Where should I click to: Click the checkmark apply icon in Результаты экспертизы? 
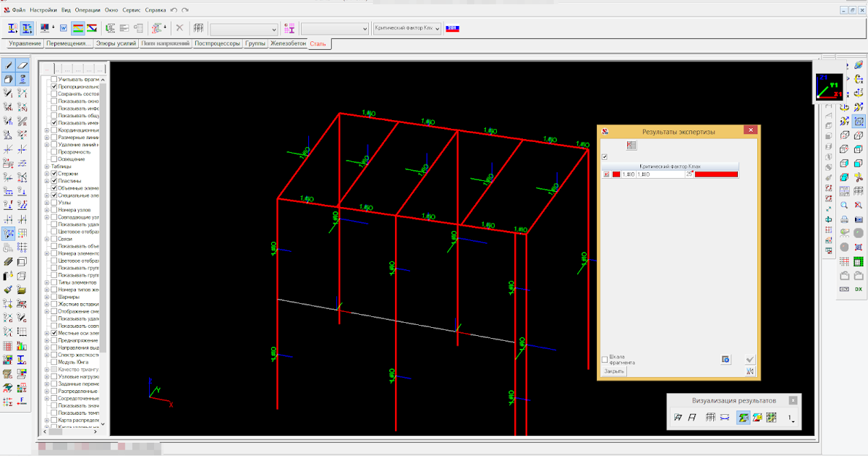(750, 359)
